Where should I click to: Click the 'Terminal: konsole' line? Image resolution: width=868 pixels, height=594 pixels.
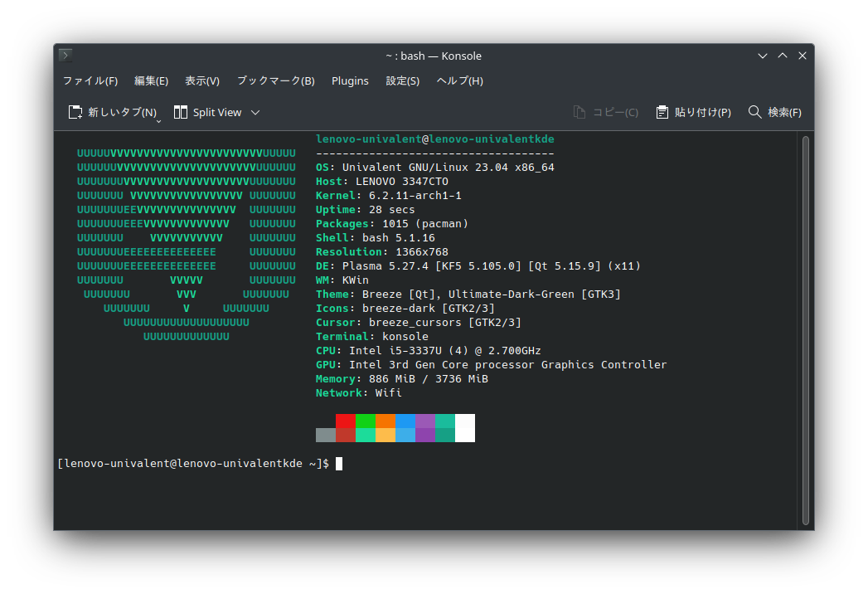[x=372, y=336]
